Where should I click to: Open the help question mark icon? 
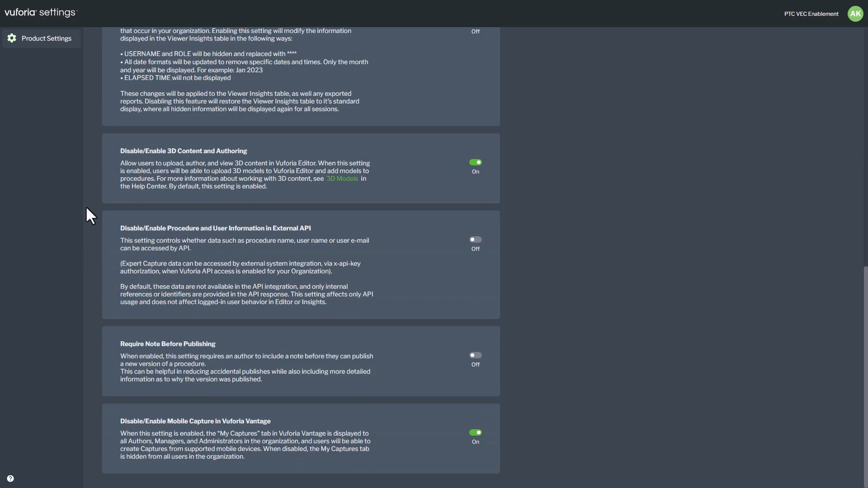tap(10, 479)
